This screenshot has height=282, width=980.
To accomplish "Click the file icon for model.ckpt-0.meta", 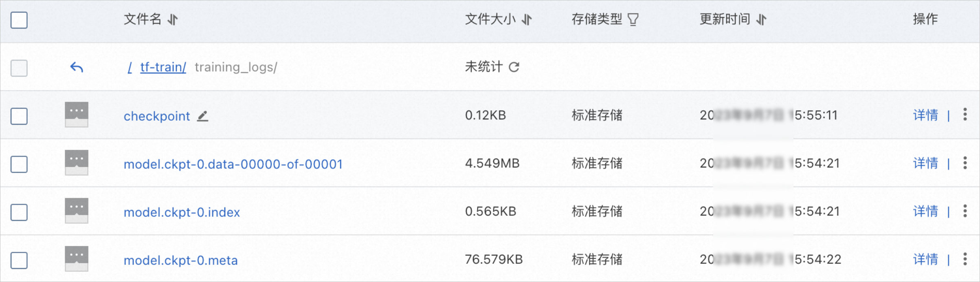I will tap(77, 259).
